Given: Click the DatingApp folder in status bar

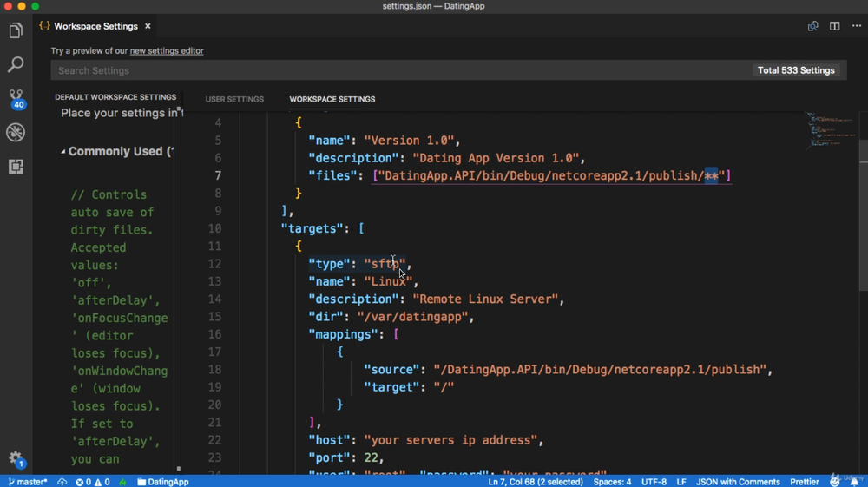Looking at the screenshot, I should [163, 482].
